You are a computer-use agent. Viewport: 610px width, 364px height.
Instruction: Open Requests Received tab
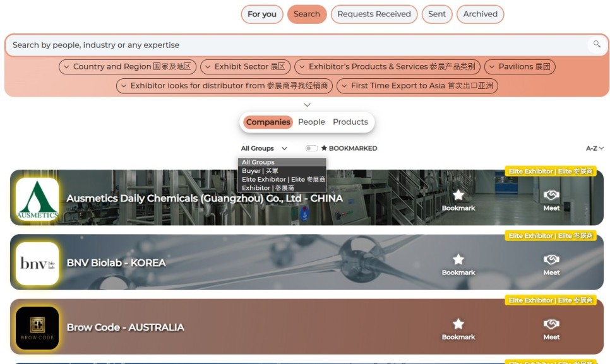[374, 14]
